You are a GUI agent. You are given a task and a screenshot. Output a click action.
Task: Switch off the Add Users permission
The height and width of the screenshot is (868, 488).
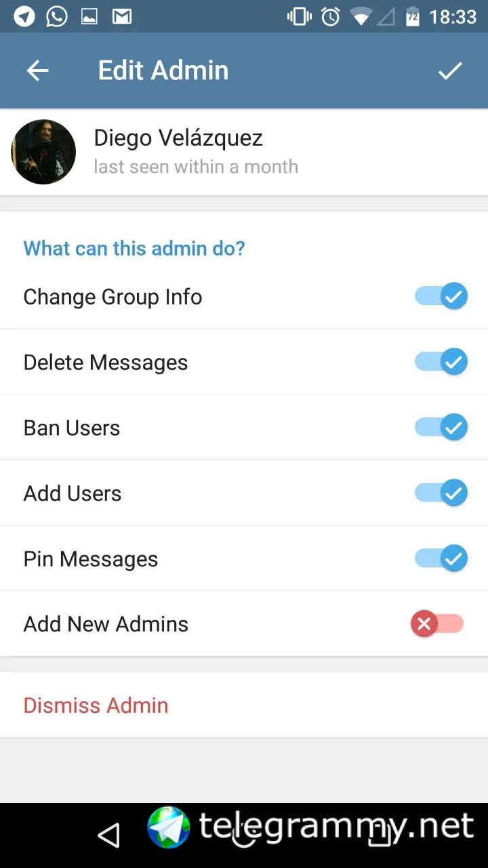click(x=441, y=493)
